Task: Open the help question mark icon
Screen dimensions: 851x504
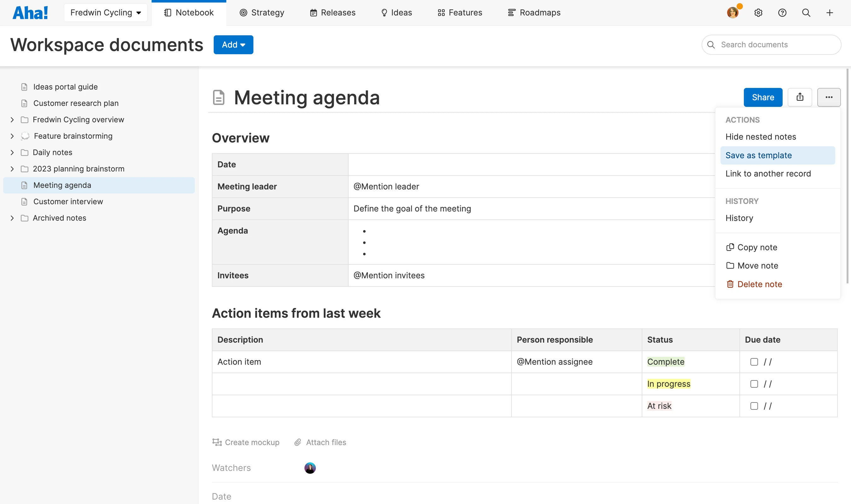Action: click(x=782, y=13)
